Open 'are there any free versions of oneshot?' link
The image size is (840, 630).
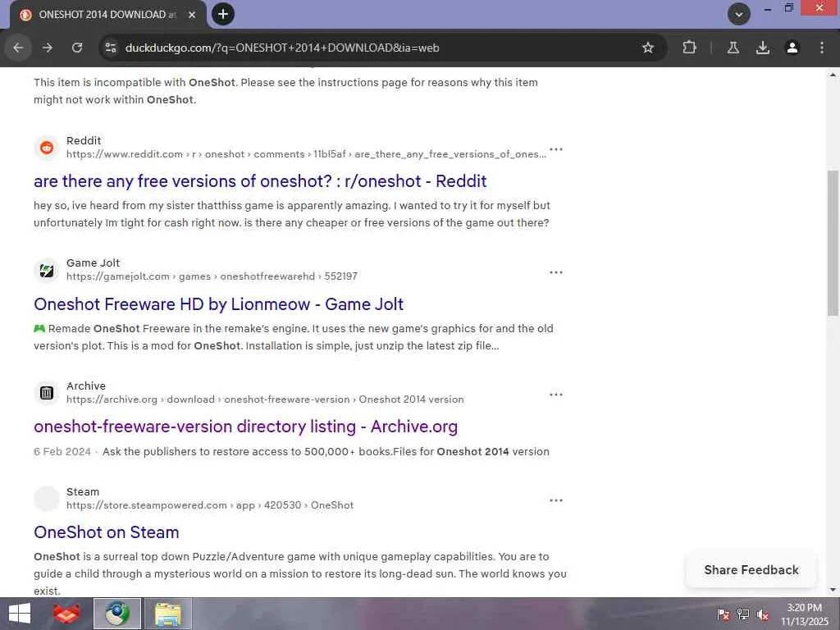pos(260,181)
